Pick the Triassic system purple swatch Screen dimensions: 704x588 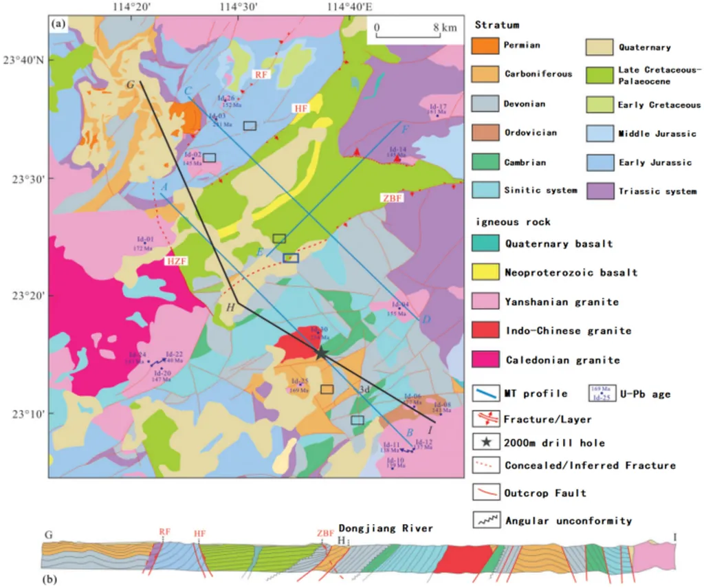point(597,190)
